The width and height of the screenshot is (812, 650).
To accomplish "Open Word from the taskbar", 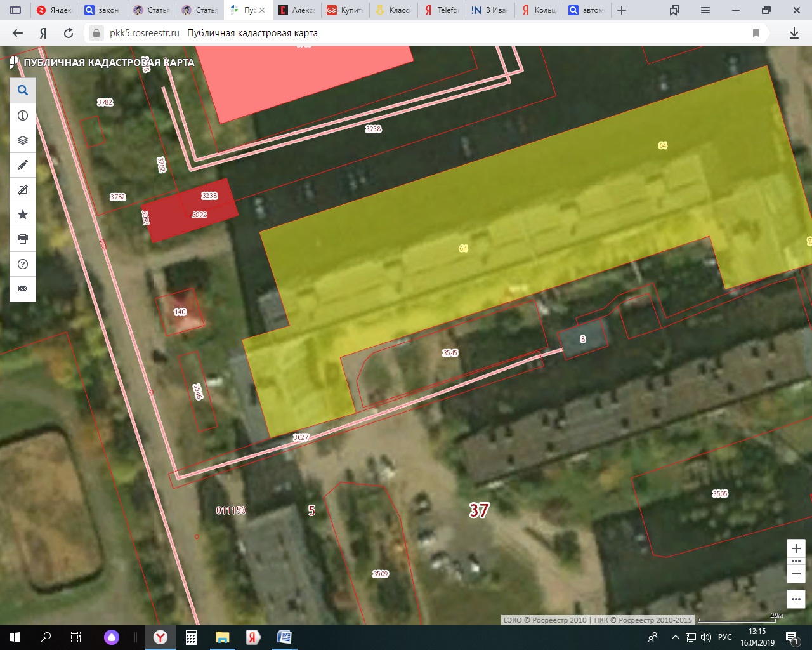I will (x=284, y=637).
